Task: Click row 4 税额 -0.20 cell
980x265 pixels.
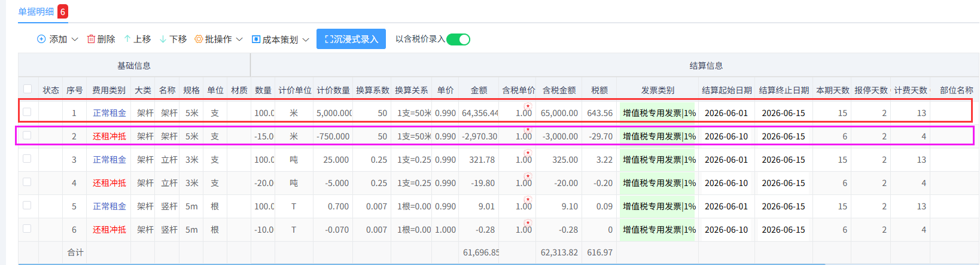Action: click(600, 182)
